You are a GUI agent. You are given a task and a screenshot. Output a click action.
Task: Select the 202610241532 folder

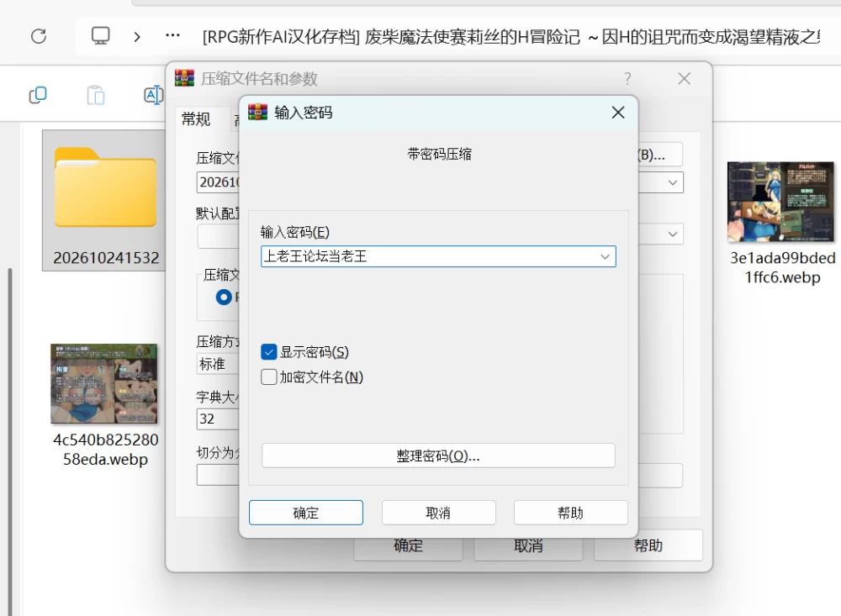pyautogui.click(x=106, y=201)
